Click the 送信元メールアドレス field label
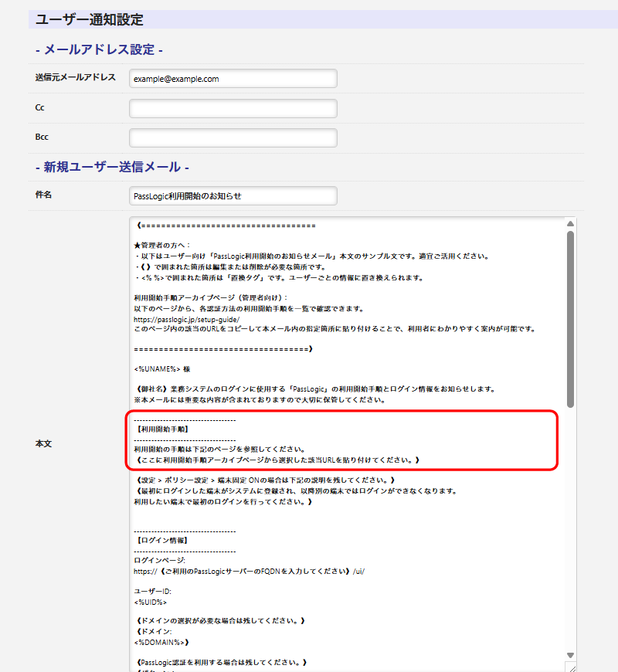 click(76, 77)
